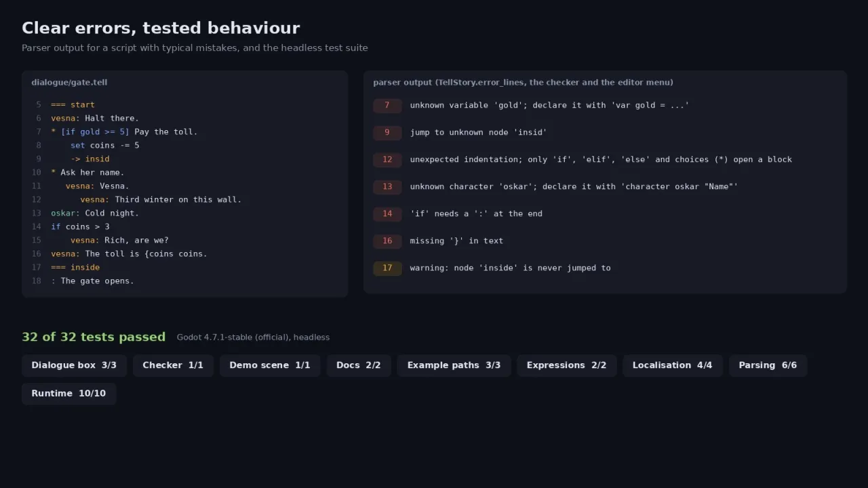Viewport: 868px width, 488px height.
Task: Select the "unknown character 'oskar'" error message
Action: [x=574, y=186]
